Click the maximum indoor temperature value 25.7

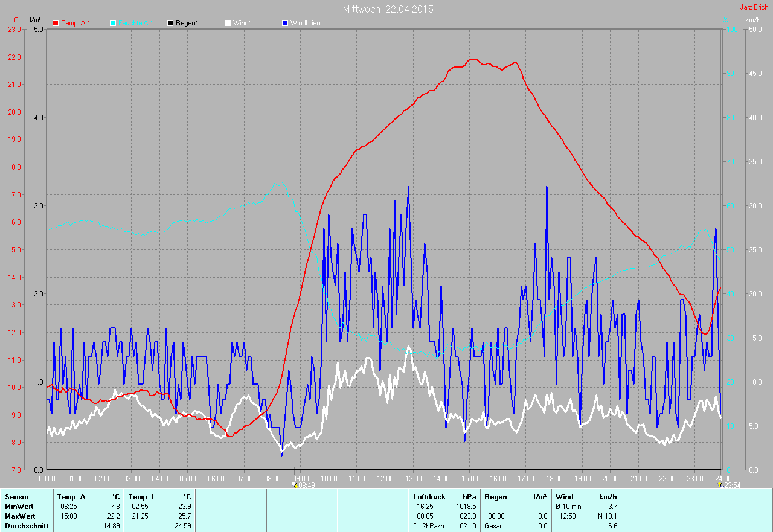184,516
